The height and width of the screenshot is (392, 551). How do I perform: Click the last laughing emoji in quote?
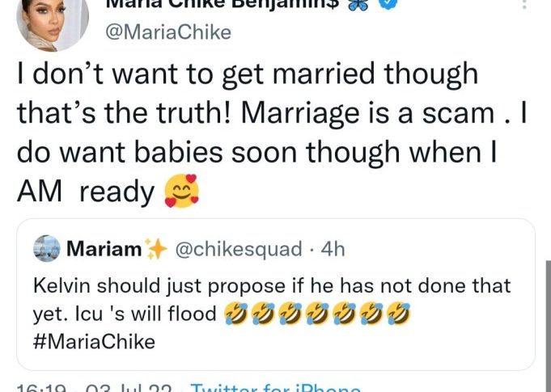(x=398, y=314)
